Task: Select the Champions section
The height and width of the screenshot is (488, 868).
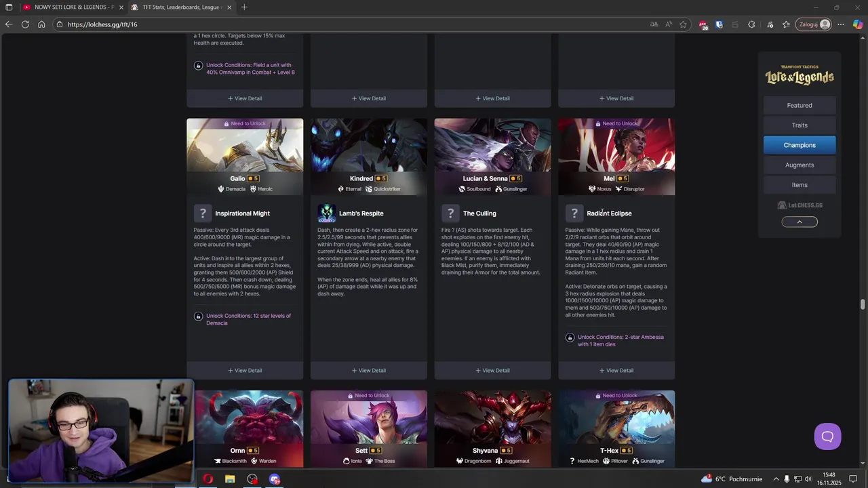Action: [800, 145]
